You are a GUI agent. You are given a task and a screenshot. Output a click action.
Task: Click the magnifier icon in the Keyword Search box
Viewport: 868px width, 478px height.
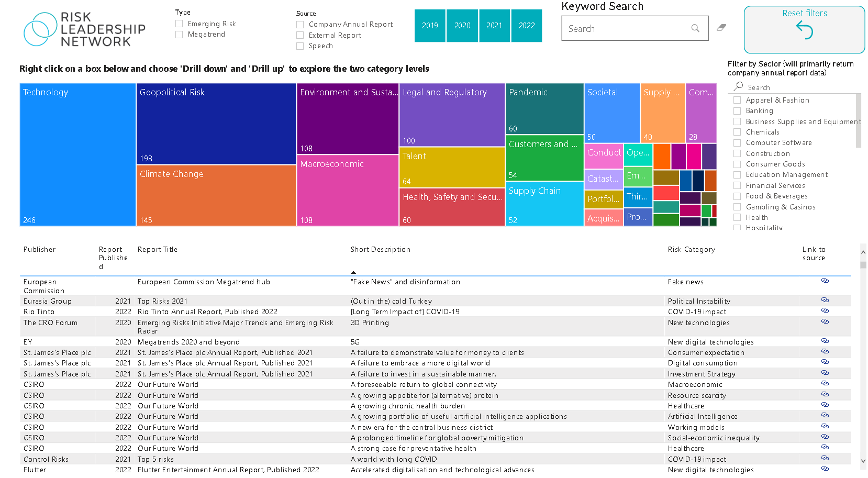click(x=695, y=28)
